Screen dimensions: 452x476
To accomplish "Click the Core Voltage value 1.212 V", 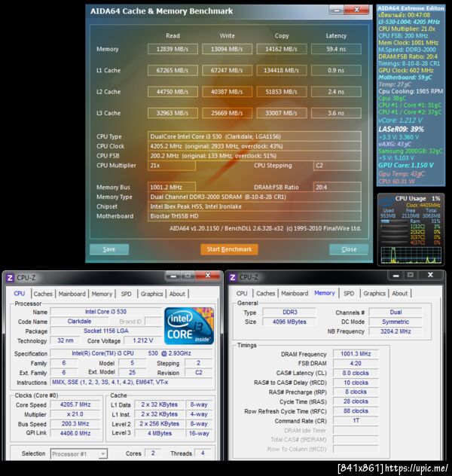I will 142,340.
